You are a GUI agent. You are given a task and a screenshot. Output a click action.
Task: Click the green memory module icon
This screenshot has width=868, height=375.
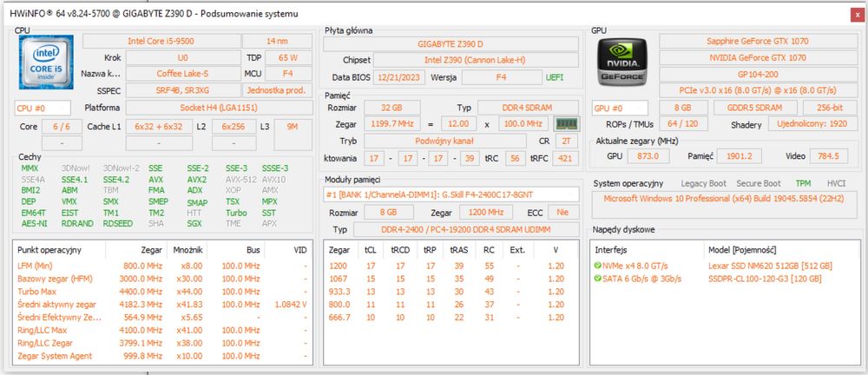pyautogui.click(x=566, y=123)
